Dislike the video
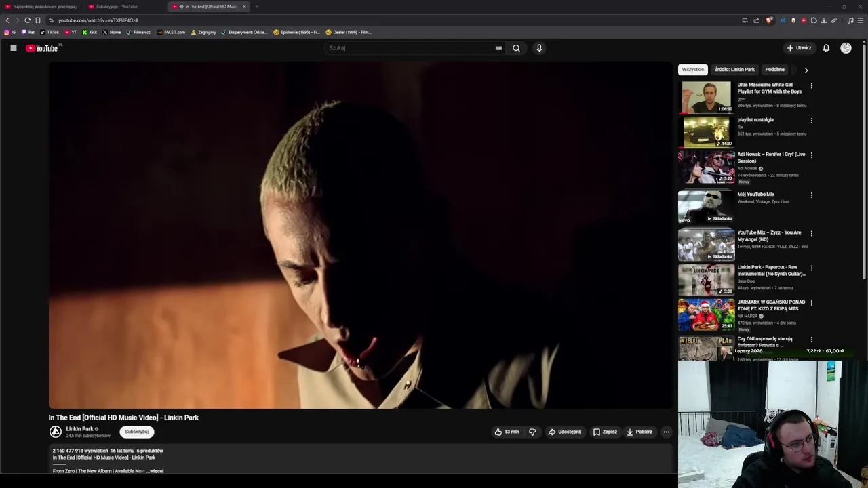868x488 pixels. (532, 432)
